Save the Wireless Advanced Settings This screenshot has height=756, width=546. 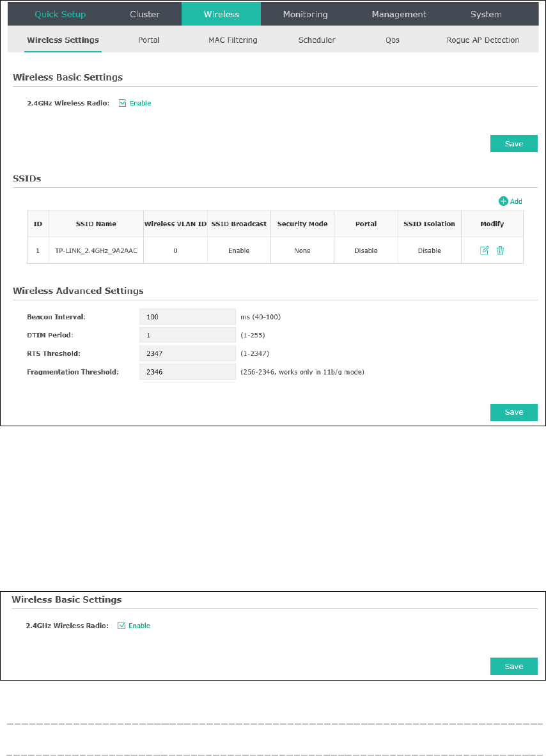point(513,412)
